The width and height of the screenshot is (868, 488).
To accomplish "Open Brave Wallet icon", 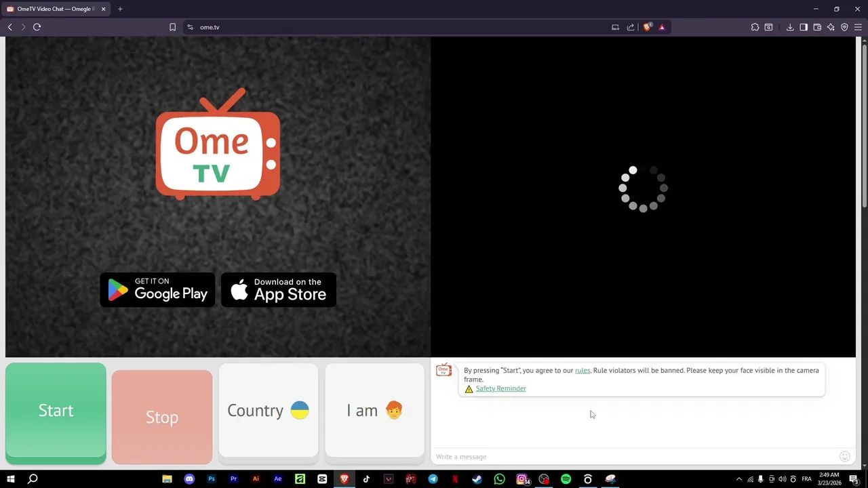I will click(817, 27).
